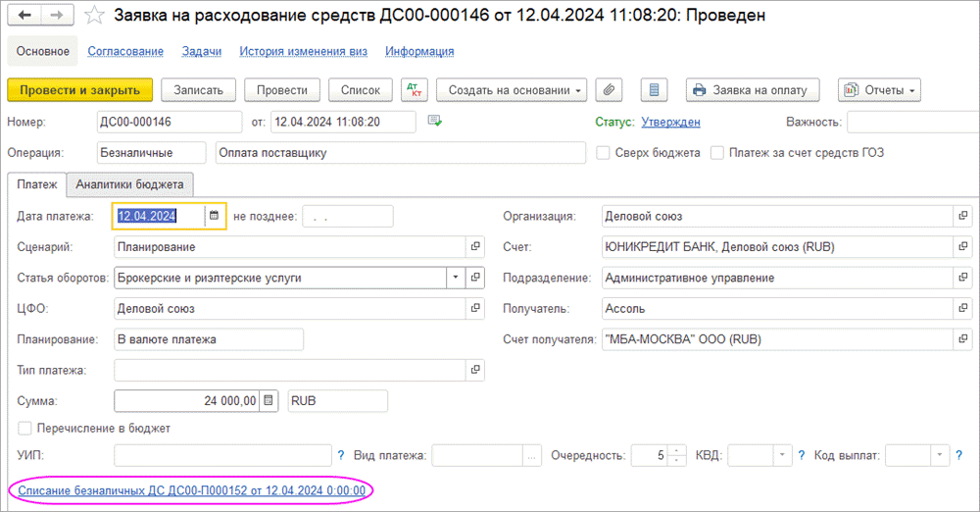
Task: Enable the Сверх бюджета checkbox
Action: click(x=604, y=153)
